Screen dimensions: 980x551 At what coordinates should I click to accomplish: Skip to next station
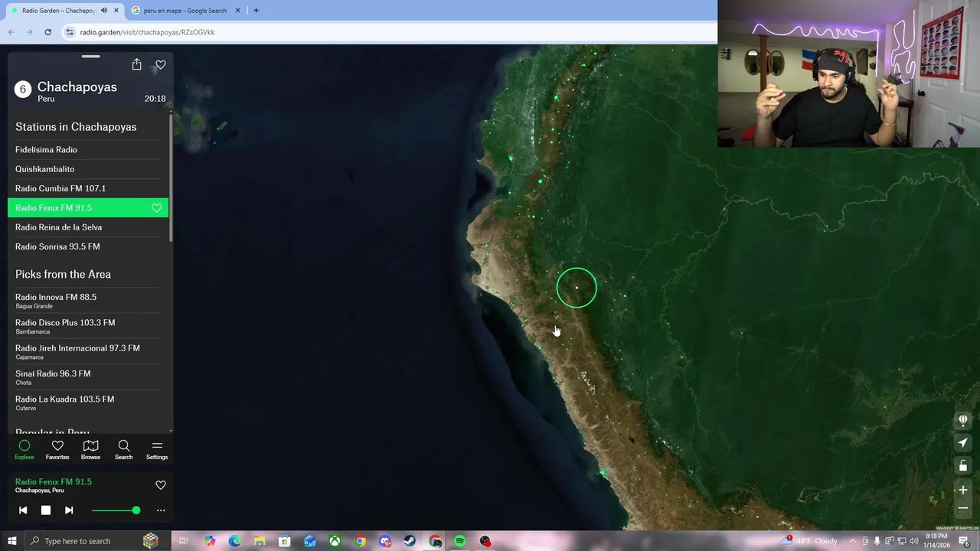[x=69, y=510]
